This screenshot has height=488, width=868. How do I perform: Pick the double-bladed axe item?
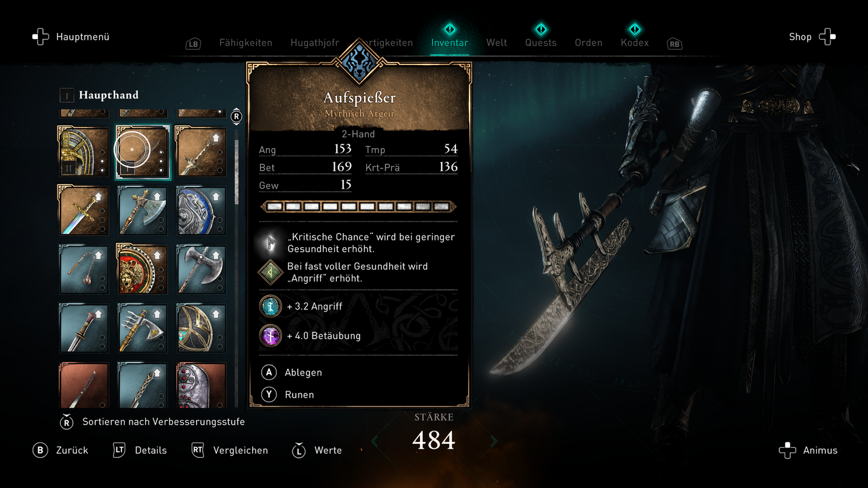201,269
